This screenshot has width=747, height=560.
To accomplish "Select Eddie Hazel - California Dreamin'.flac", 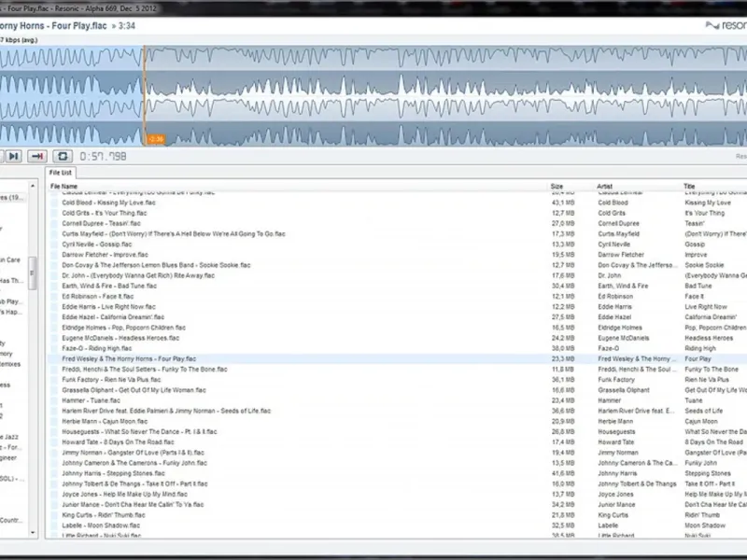I will point(113,317).
